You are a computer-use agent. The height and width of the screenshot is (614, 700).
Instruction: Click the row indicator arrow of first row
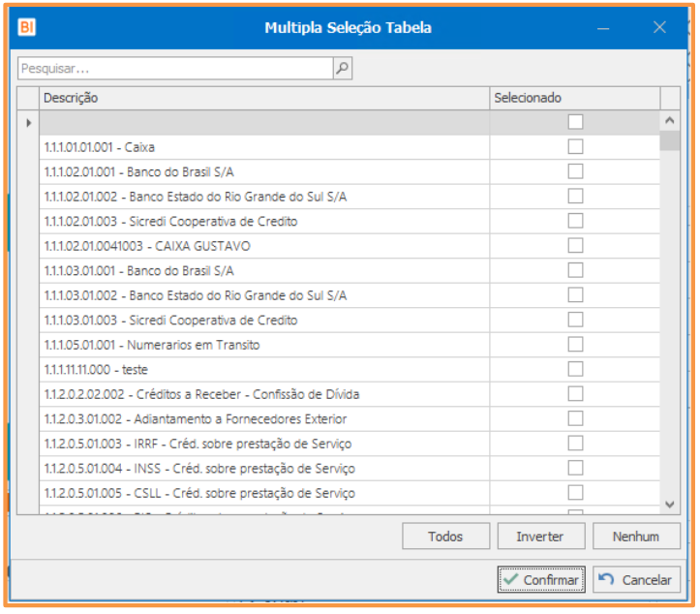point(29,122)
